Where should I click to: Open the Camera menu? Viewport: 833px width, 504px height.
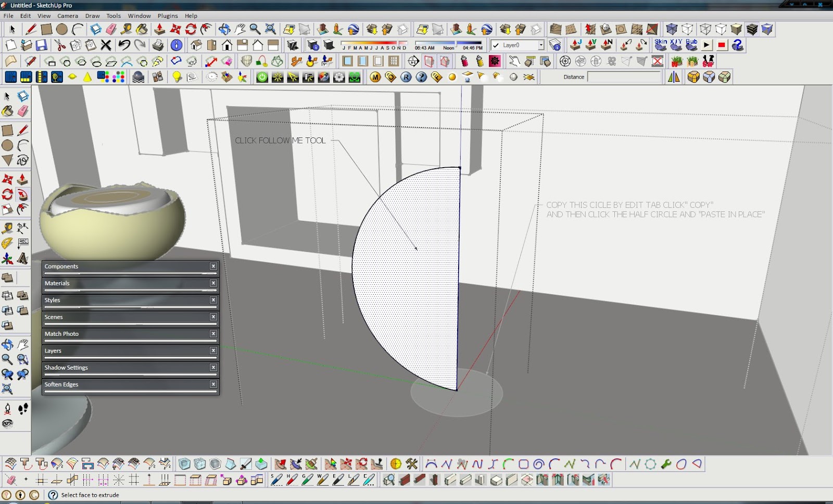point(67,16)
